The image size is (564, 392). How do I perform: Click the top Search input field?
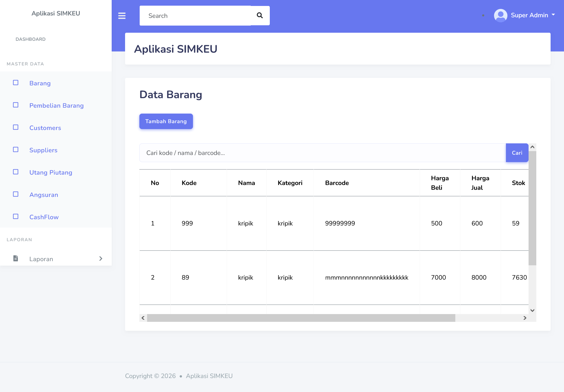tap(195, 16)
